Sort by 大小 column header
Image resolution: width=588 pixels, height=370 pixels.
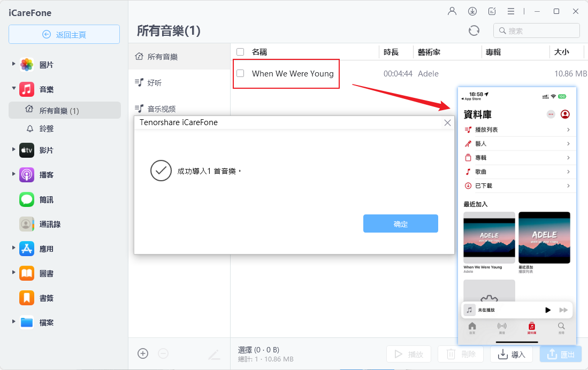[x=561, y=52]
